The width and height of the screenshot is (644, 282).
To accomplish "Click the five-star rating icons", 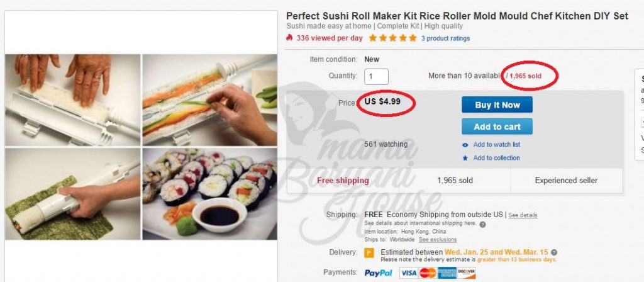I will click(x=392, y=38).
